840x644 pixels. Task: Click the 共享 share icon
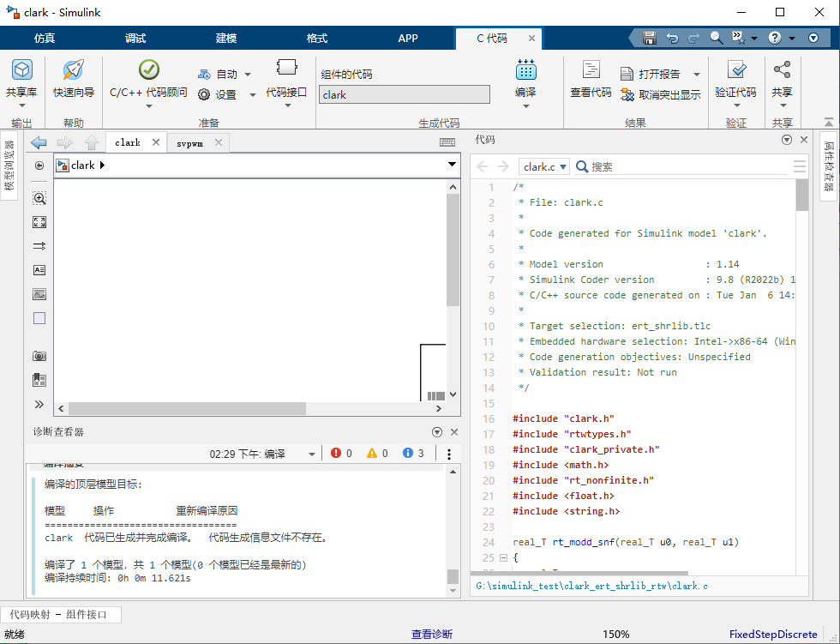[782, 69]
